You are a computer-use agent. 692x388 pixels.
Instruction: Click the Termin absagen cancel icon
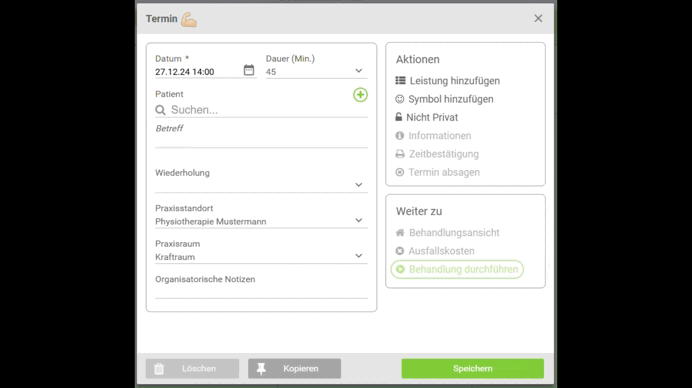click(x=399, y=172)
